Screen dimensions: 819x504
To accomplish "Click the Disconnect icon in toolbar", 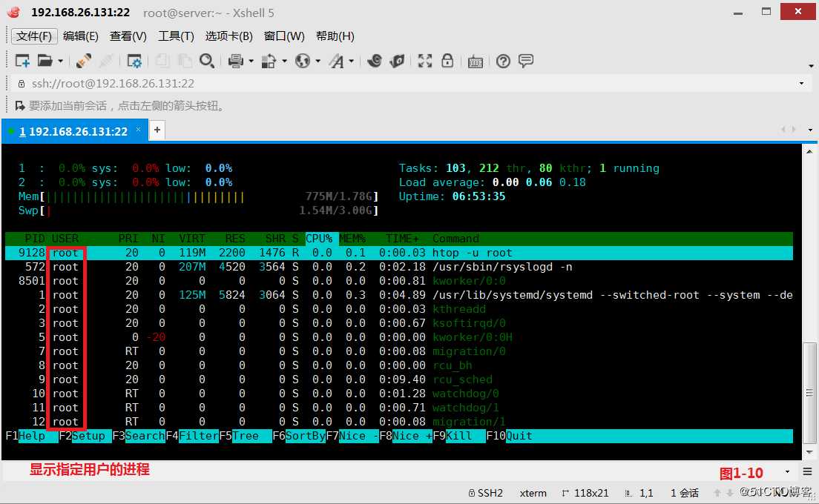I will pos(106,61).
